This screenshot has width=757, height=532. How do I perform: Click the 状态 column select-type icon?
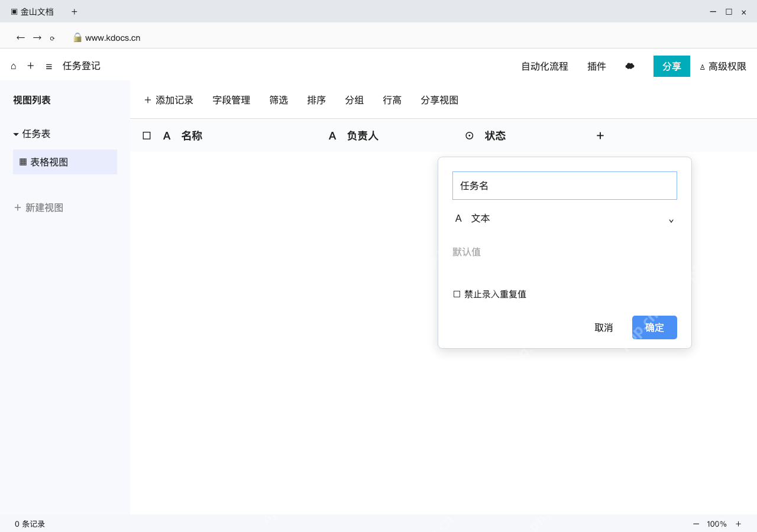click(470, 136)
